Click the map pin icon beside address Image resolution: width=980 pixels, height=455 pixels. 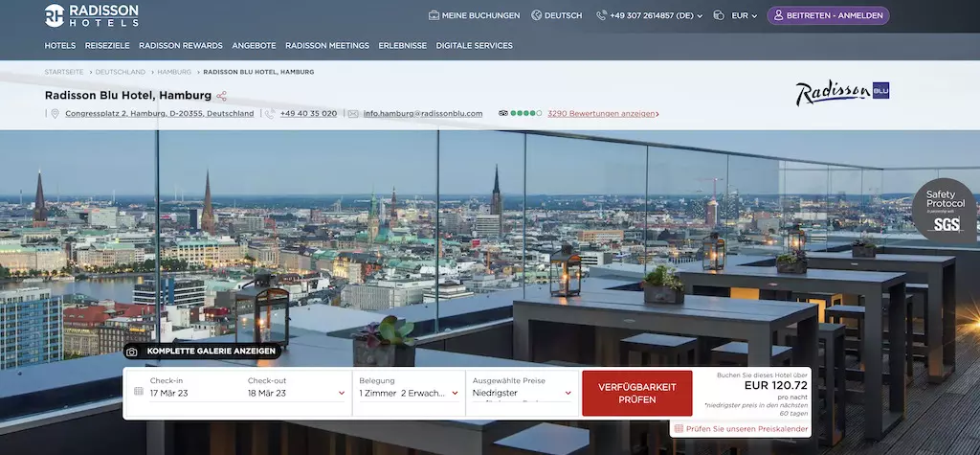(55, 114)
